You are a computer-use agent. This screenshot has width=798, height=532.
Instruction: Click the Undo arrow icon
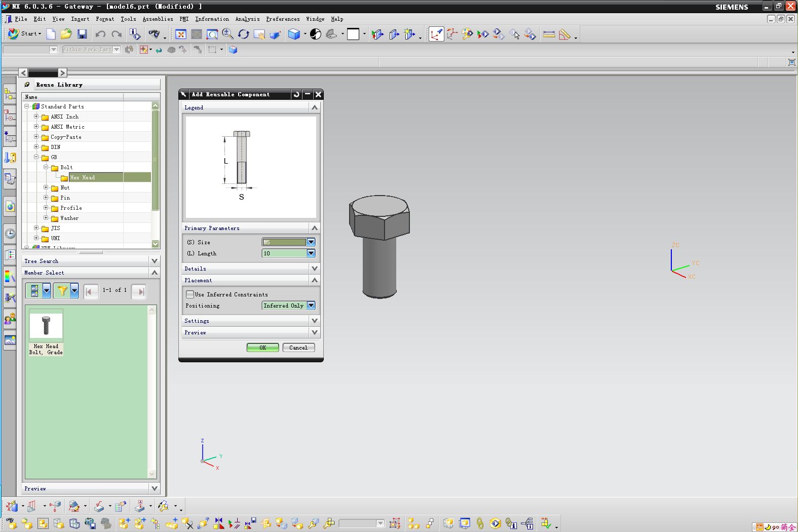point(100,34)
